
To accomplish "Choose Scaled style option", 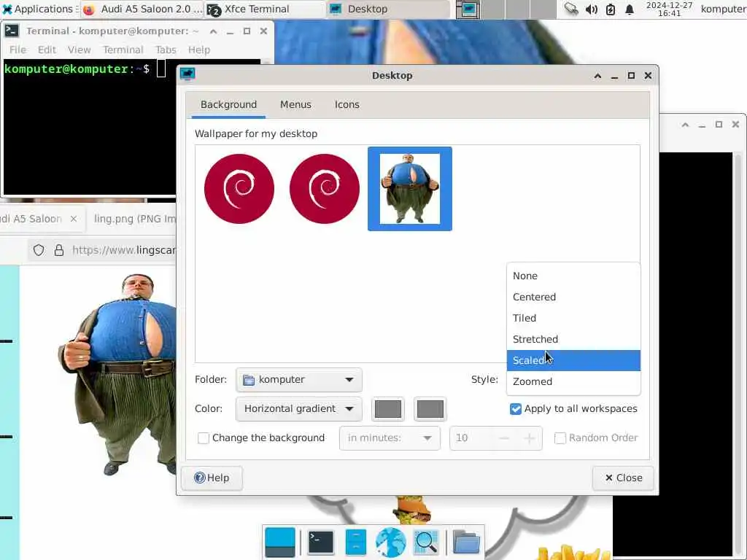I will pos(573,360).
